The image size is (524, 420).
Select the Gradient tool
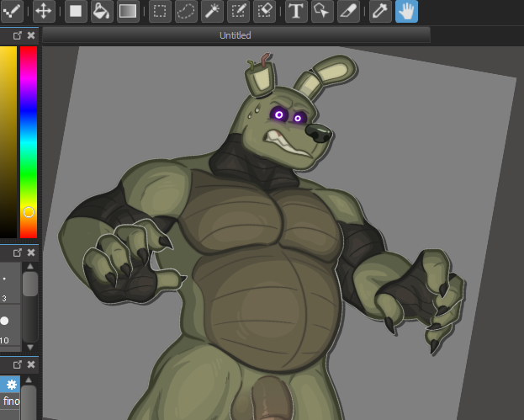(x=128, y=11)
